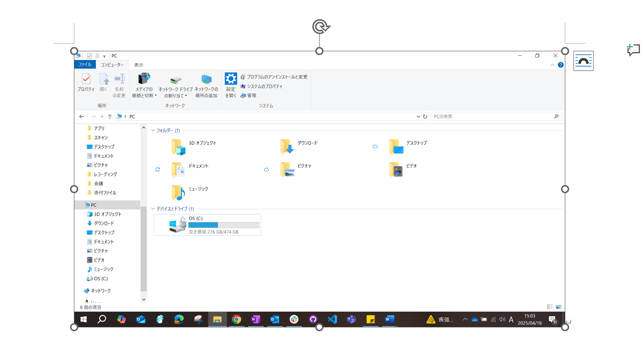Collapse the デバイスとドライブ section
This screenshot has width=644, height=337.
pos(152,209)
